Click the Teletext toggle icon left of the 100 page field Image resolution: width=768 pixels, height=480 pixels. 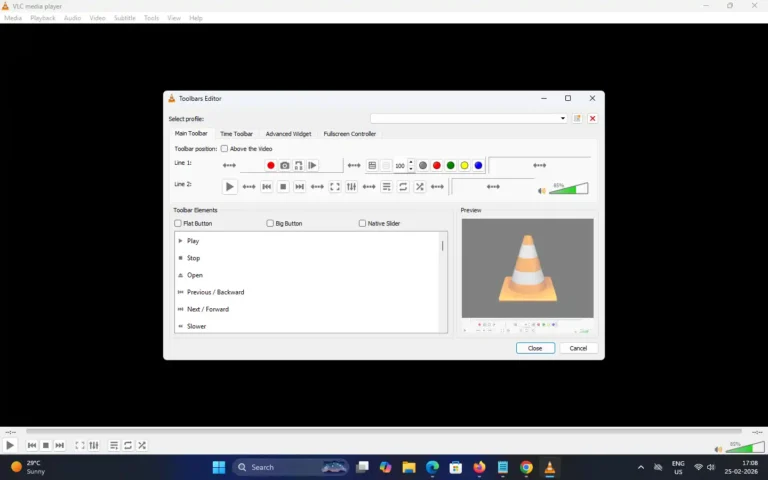[x=372, y=166]
